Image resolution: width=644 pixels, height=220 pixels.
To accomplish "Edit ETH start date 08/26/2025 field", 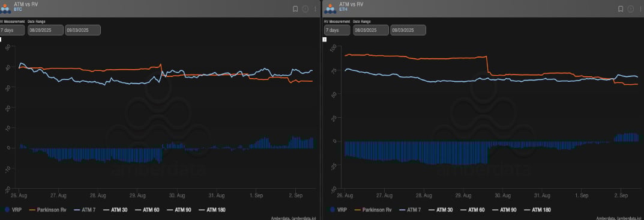I will tap(370, 30).
